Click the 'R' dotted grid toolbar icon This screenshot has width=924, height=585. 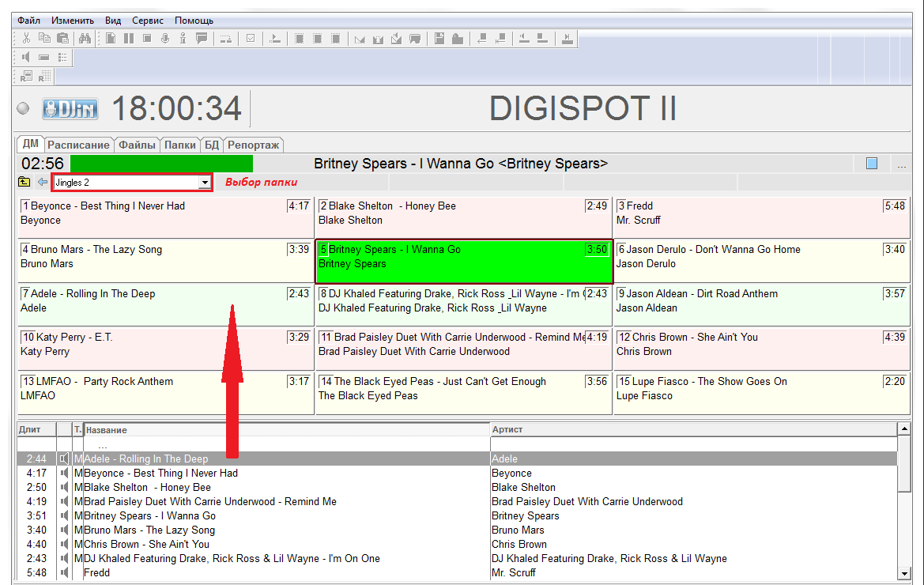point(45,76)
